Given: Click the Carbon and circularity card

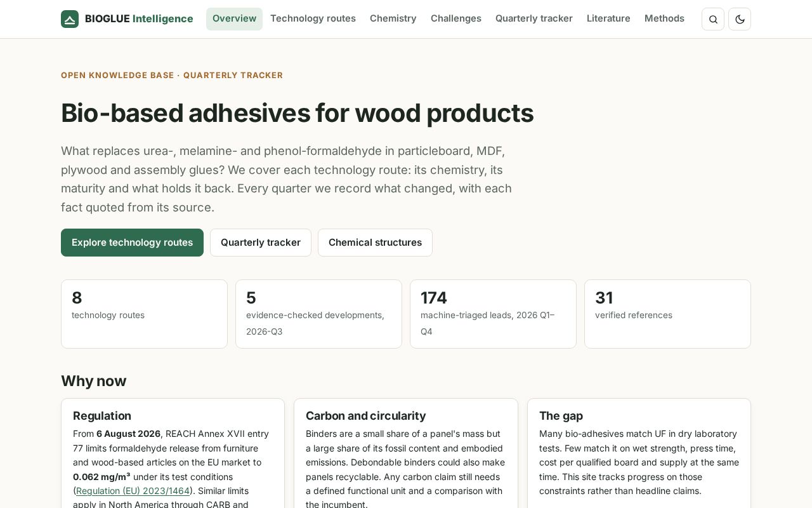Looking at the screenshot, I should pos(406,453).
